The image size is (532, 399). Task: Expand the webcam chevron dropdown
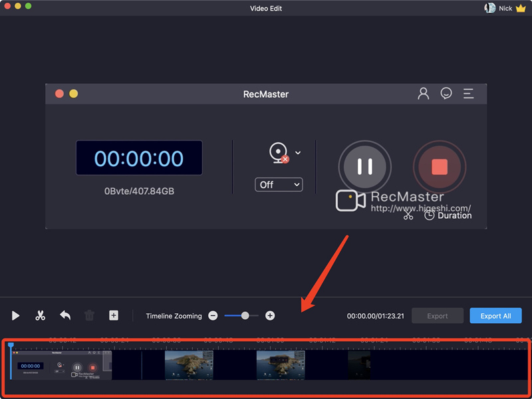298,153
